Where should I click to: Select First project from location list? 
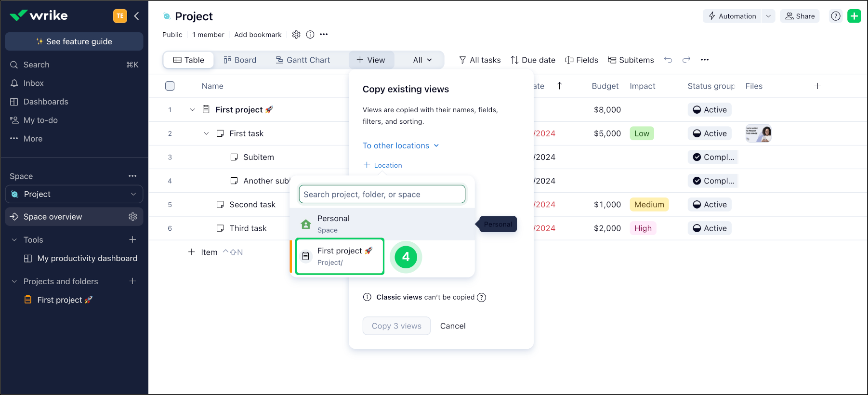(x=340, y=256)
